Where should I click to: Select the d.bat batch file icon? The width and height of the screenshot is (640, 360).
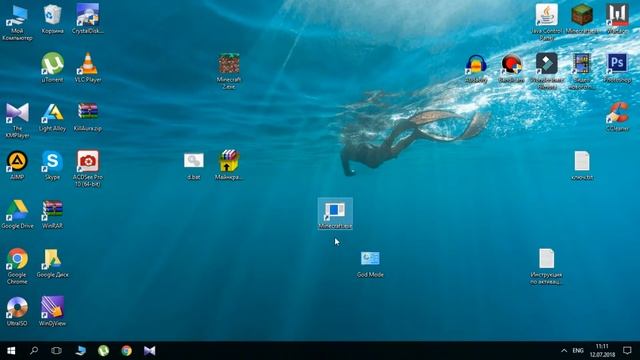193,166
